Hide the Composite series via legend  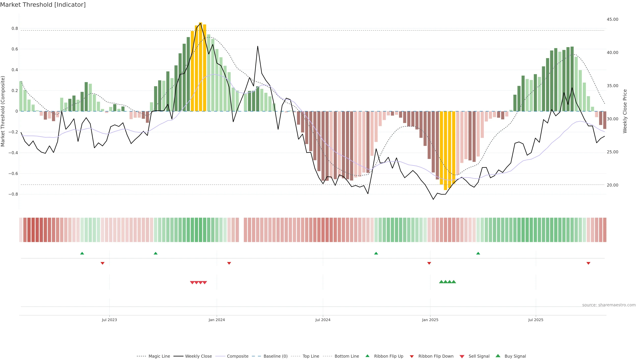click(x=237, y=356)
